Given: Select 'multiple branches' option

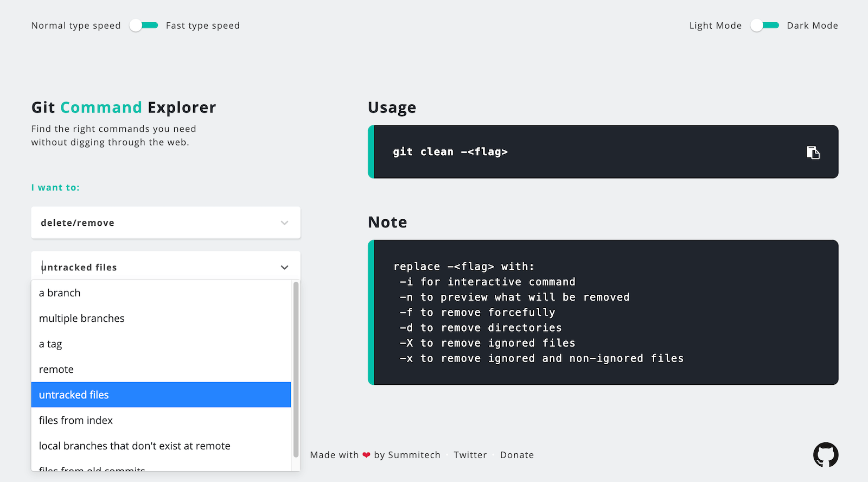Looking at the screenshot, I should coord(161,318).
